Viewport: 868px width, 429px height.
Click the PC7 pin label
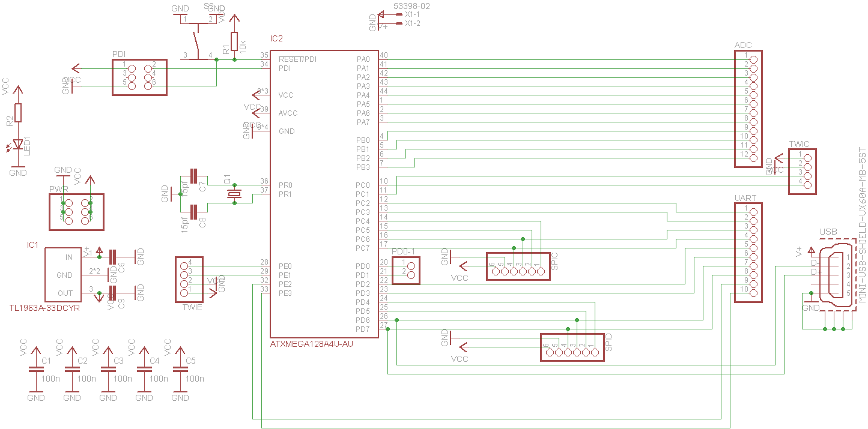363,248
